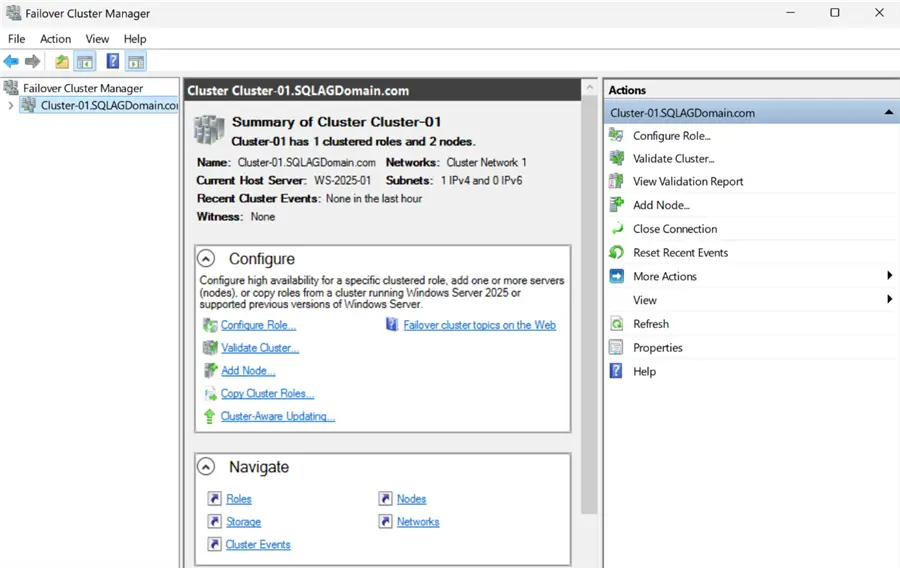This screenshot has width=900, height=568.
Task: Choose Validate Cluster in the Actions pane
Action: pos(673,159)
